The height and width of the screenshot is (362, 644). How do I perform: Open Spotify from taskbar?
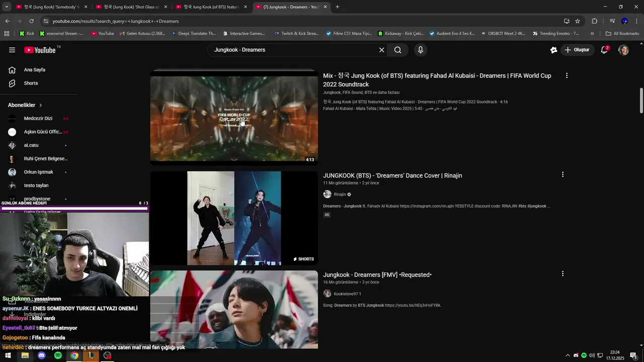point(58,355)
